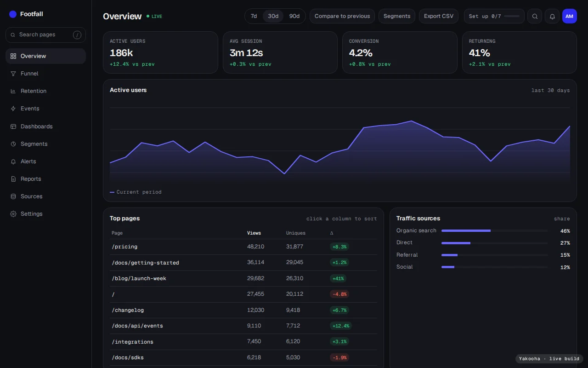Select the 30d time range
This screenshot has height=368, width=588.
pyautogui.click(x=273, y=16)
